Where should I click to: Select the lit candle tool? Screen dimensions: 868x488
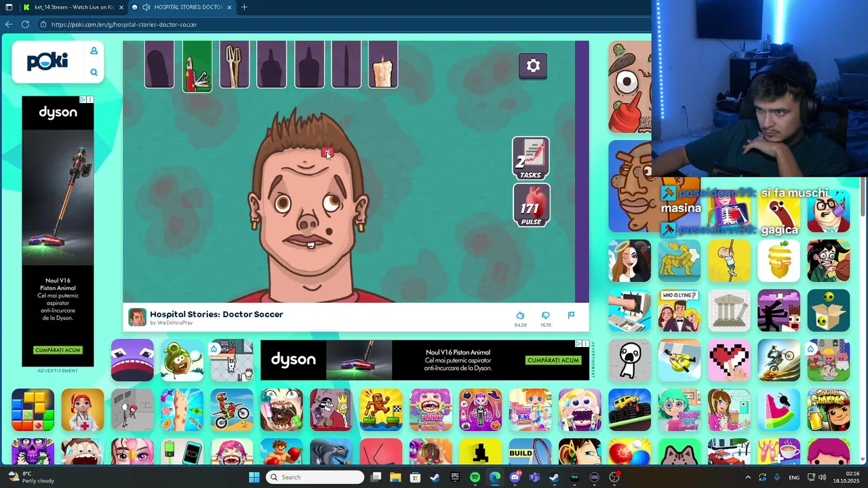(382, 65)
